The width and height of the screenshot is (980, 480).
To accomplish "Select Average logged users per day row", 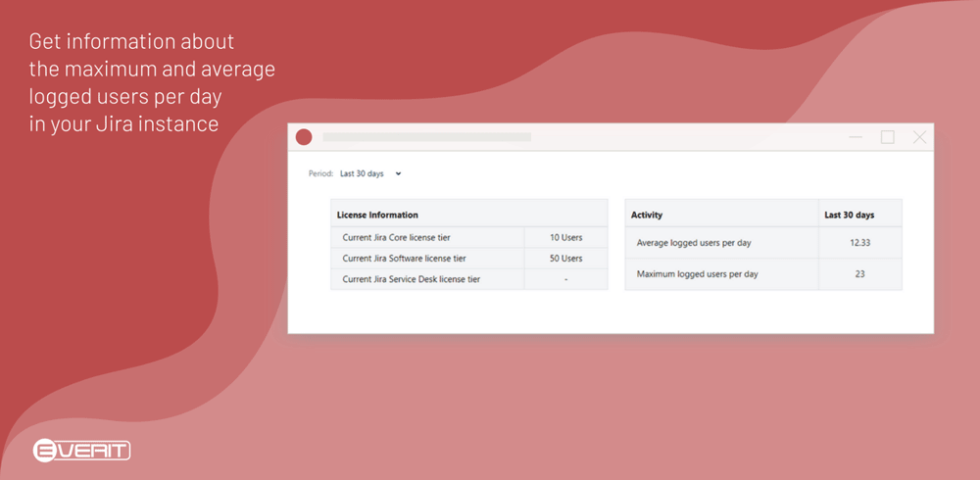I will 763,243.
